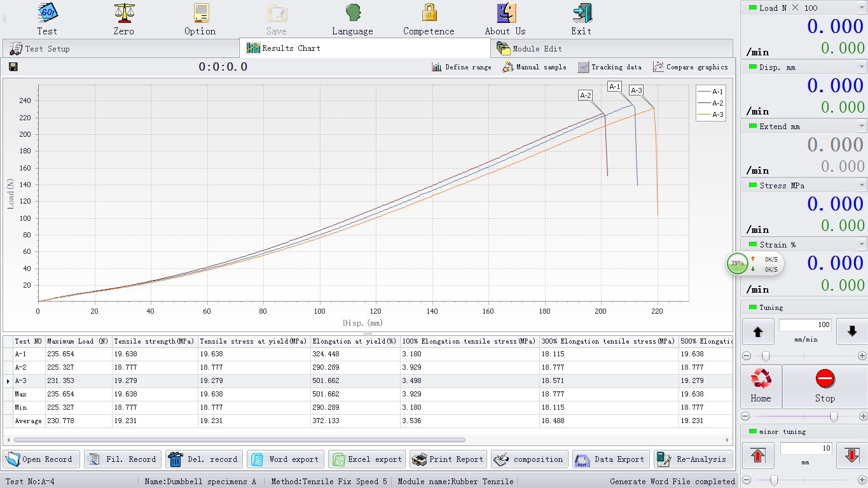Open the Competence padlock icon
The width and height of the screenshot is (868, 488).
point(429,13)
